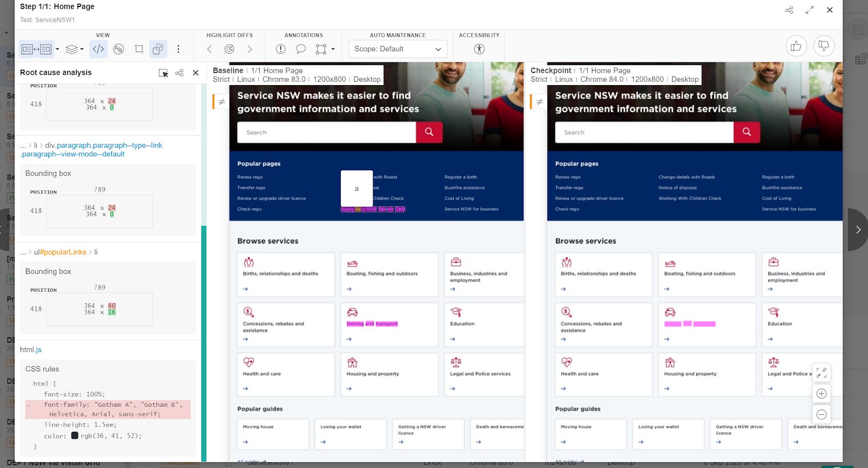Open the Scope: Default dropdown

[398, 49]
